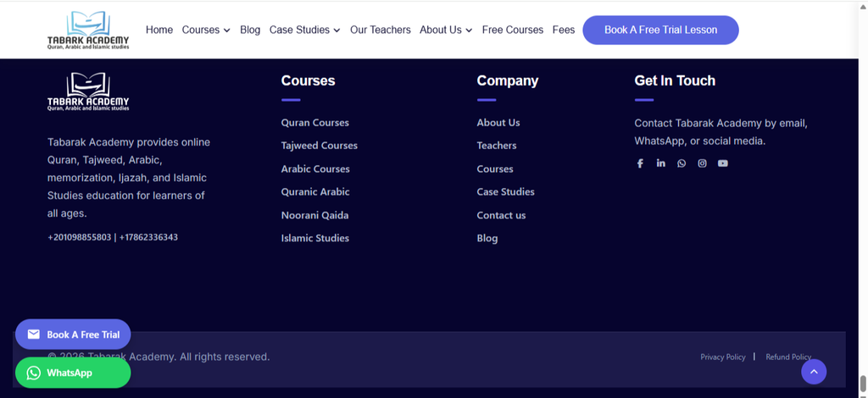Open Teachers link under Company
Viewport: 868px width, 398px height.
pyautogui.click(x=497, y=146)
